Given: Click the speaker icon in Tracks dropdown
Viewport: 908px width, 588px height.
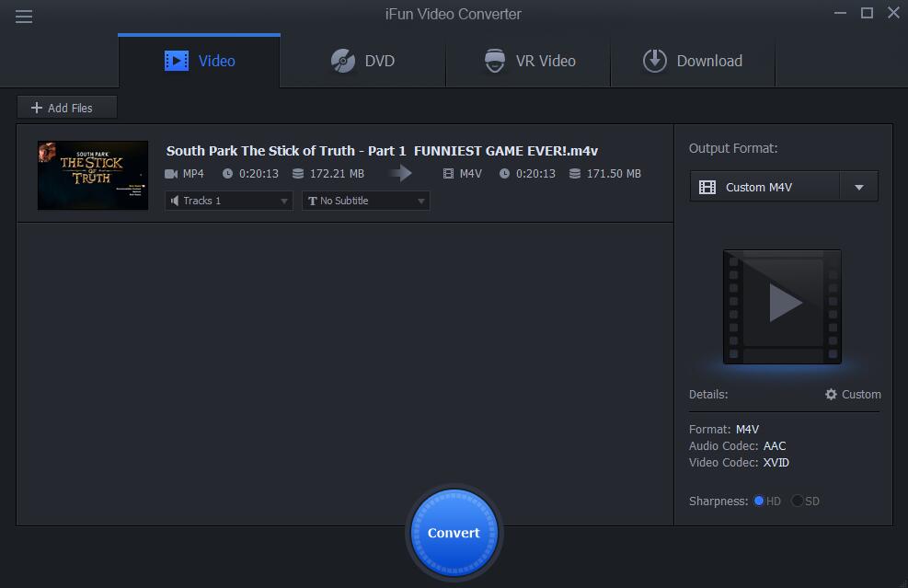Looking at the screenshot, I should pyautogui.click(x=174, y=201).
